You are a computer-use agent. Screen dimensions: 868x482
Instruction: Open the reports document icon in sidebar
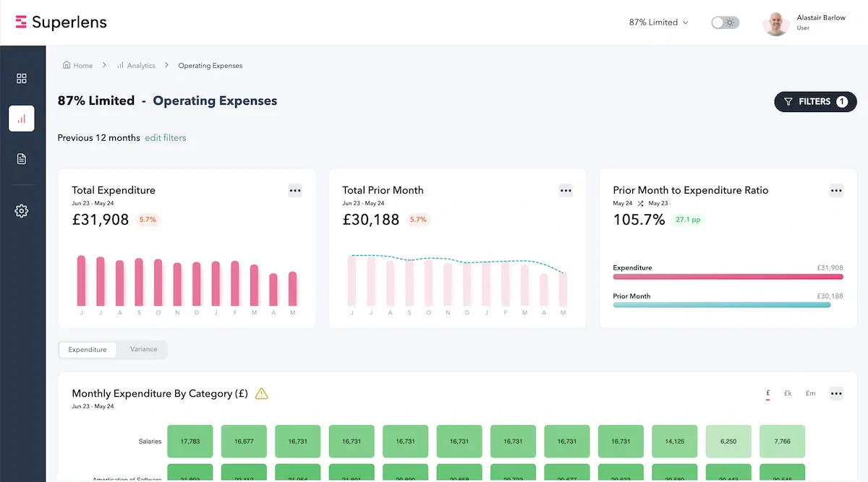(22, 159)
